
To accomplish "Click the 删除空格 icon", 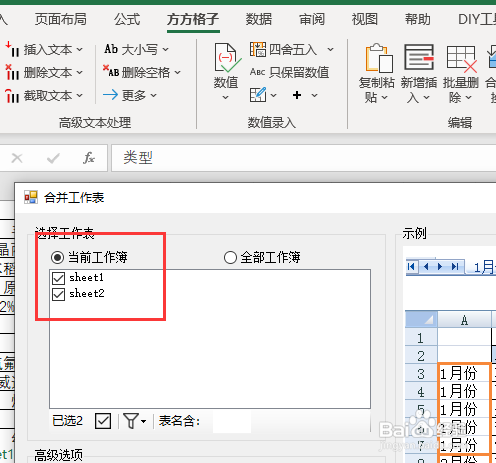I will pyautogui.click(x=111, y=71).
